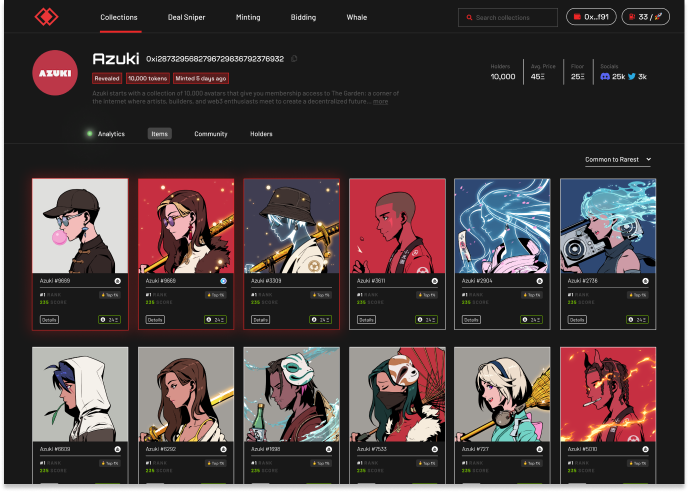Switch to the Deal Sniper tab

[x=188, y=17]
